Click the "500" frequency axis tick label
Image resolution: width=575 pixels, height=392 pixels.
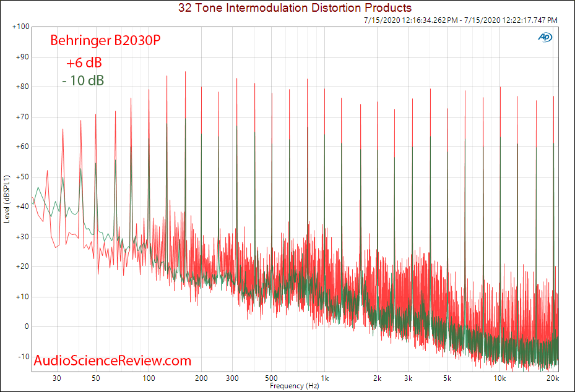[x=271, y=378]
